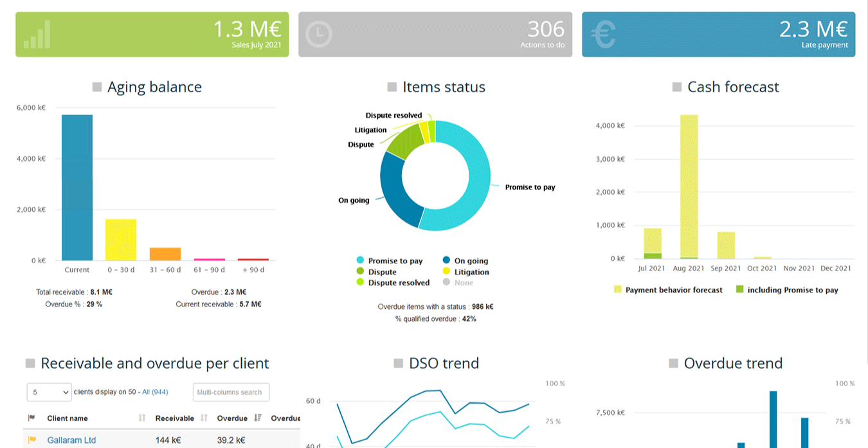Open the clients display count dropdown
Image resolution: width=868 pixels, height=448 pixels.
(x=50, y=392)
